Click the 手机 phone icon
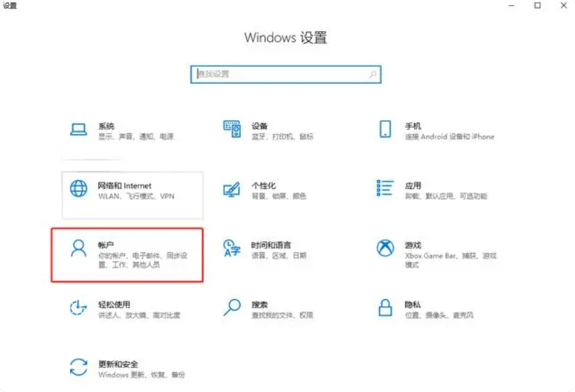The height and width of the screenshot is (392, 575). 385,129
